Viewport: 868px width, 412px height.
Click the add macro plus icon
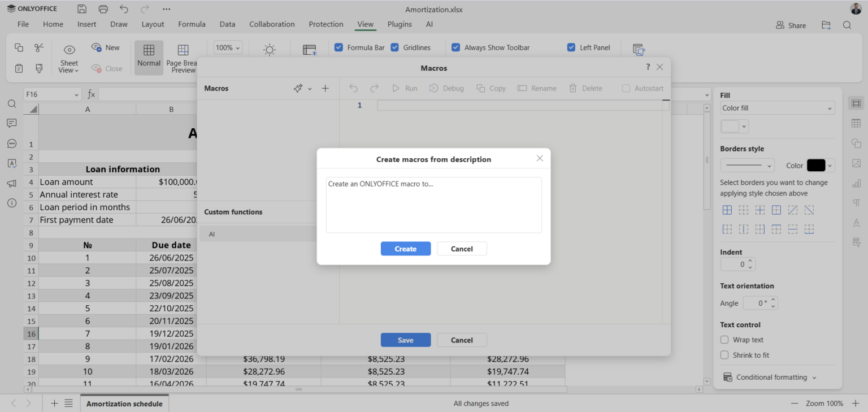pyautogui.click(x=325, y=88)
